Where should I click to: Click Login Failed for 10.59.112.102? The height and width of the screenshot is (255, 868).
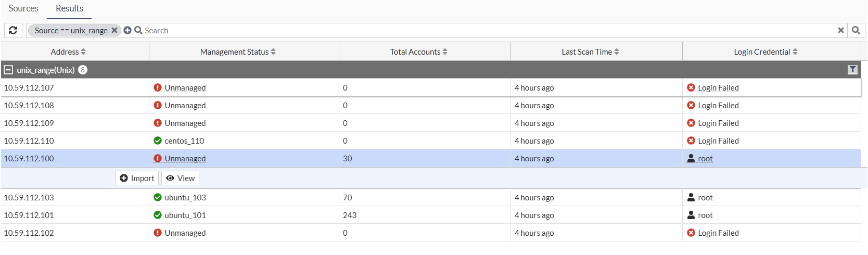point(718,233)
